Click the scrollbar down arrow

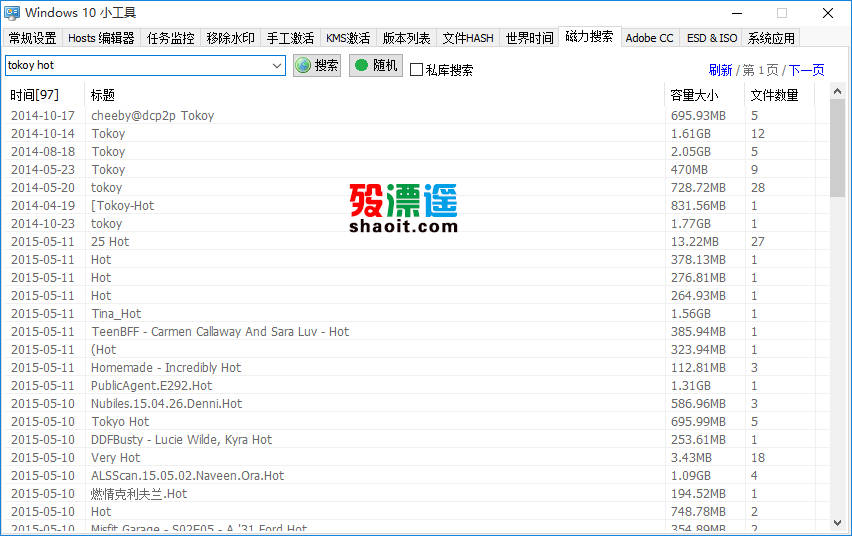(x=837, y=523)
